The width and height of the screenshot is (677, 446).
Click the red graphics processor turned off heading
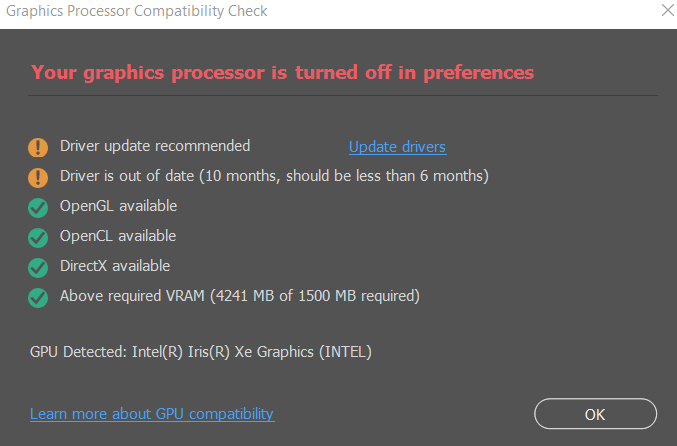tap(282, 72)
